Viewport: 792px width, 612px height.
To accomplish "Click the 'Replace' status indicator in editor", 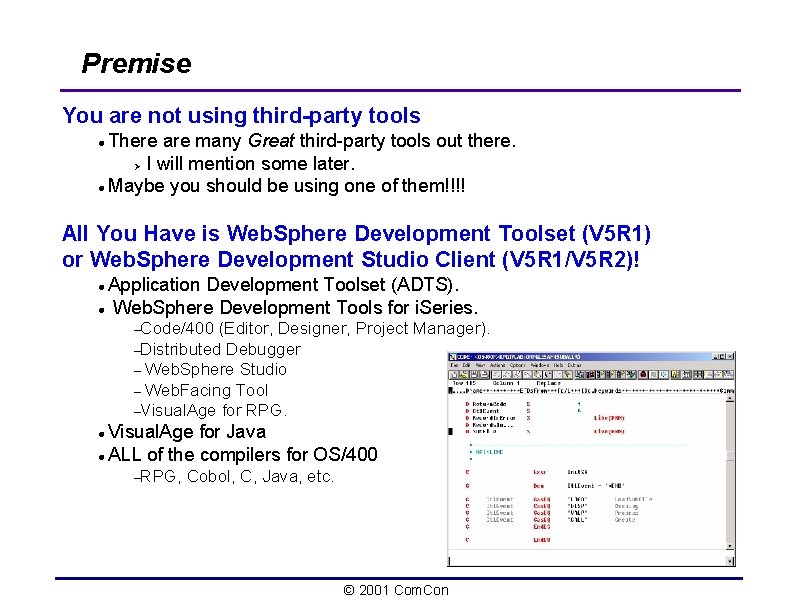I will (x=549, y=383).
